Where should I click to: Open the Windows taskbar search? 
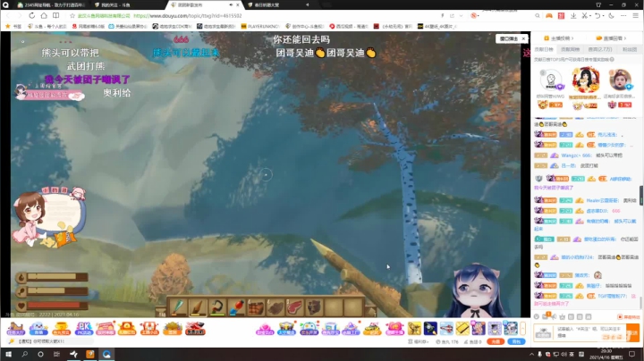(25, 354)
